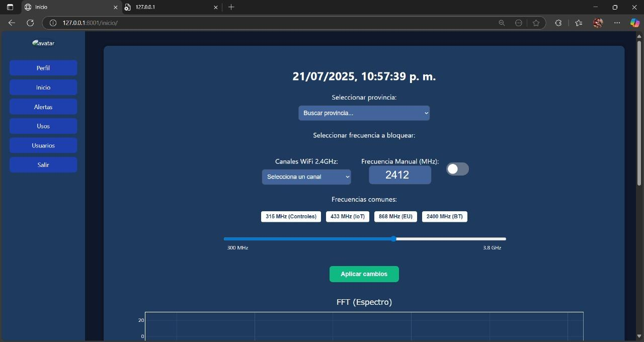Reload the page with Refresh icon
Image resolution: width=644 pixels, height=342 pixels.
tap(30, 23)
